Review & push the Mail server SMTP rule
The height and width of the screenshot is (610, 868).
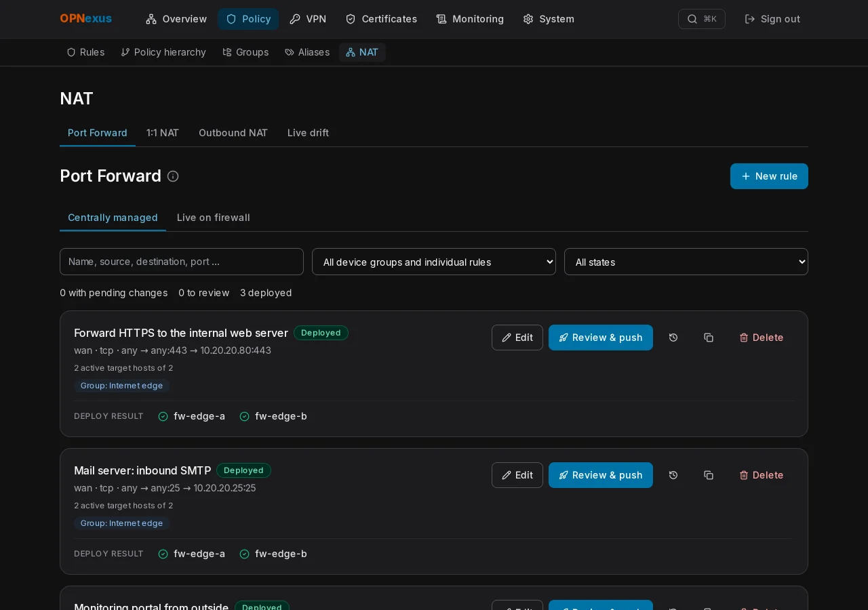click(601, 475)
